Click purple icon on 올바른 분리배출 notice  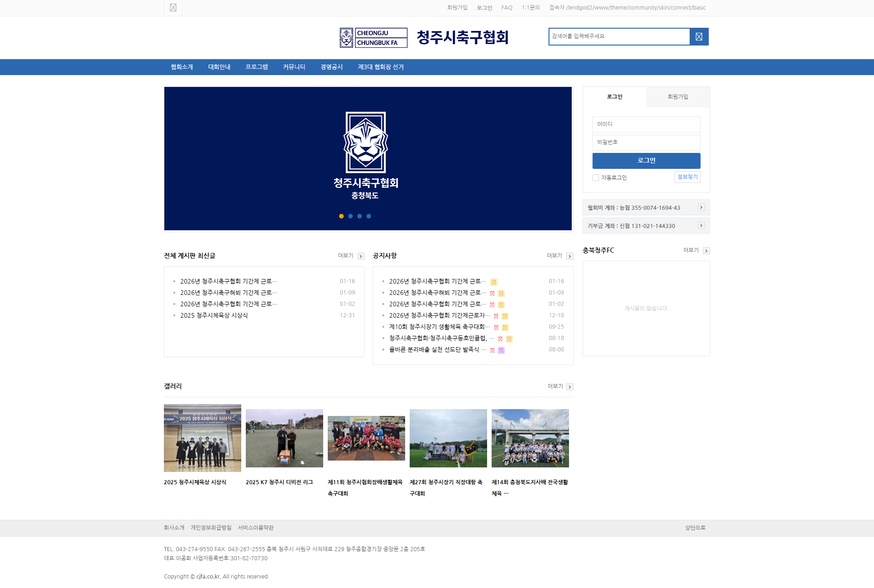[501, 350]
